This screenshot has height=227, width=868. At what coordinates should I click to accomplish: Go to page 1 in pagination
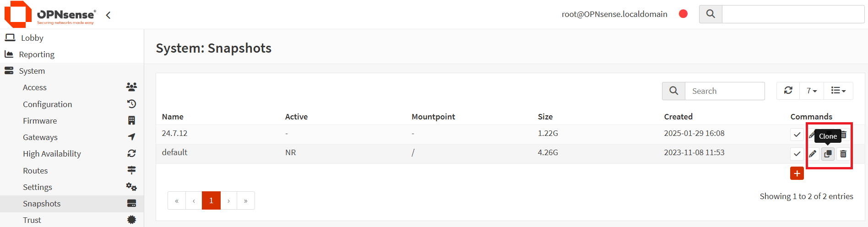(x=211, y=200)
